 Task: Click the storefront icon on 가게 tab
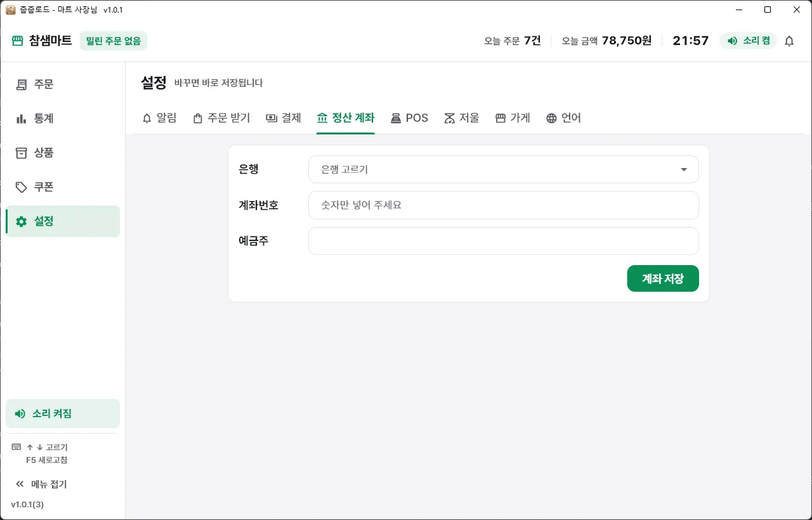pos(501,118)
